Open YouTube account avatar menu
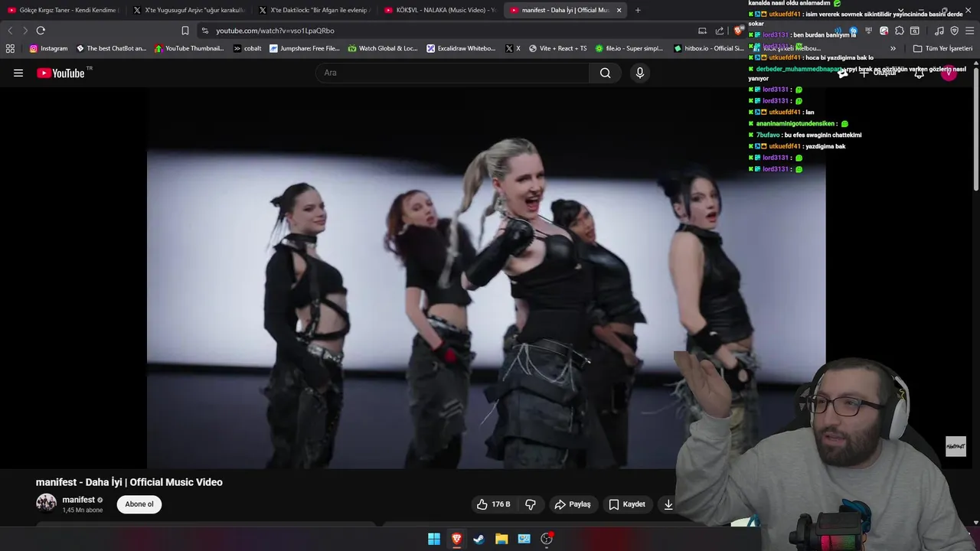 [949, 73]
